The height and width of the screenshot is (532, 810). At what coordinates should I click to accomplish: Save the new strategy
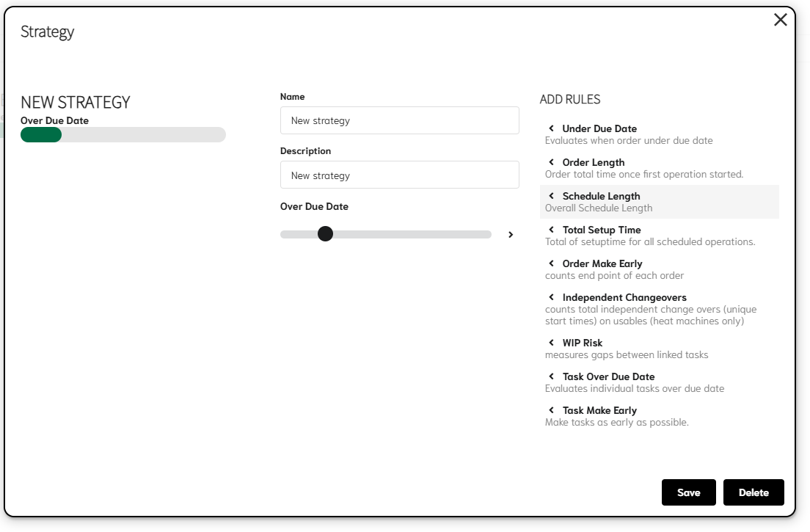point(688,492)
